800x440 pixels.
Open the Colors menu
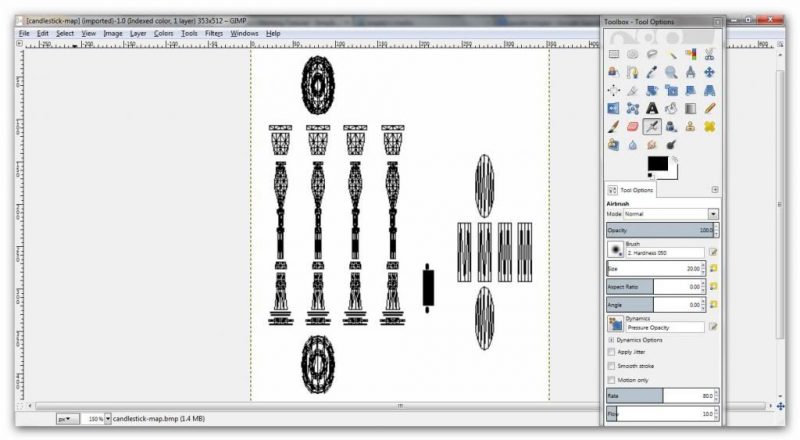163,33
